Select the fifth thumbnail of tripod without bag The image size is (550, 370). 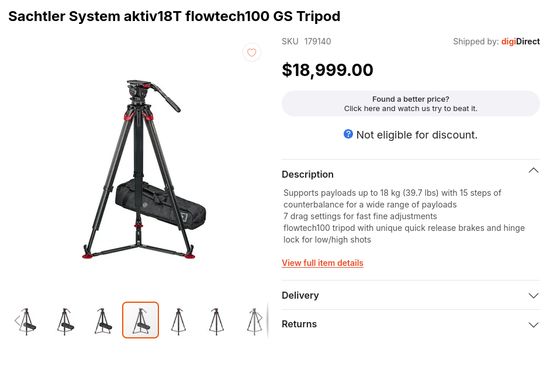(179, 321)
